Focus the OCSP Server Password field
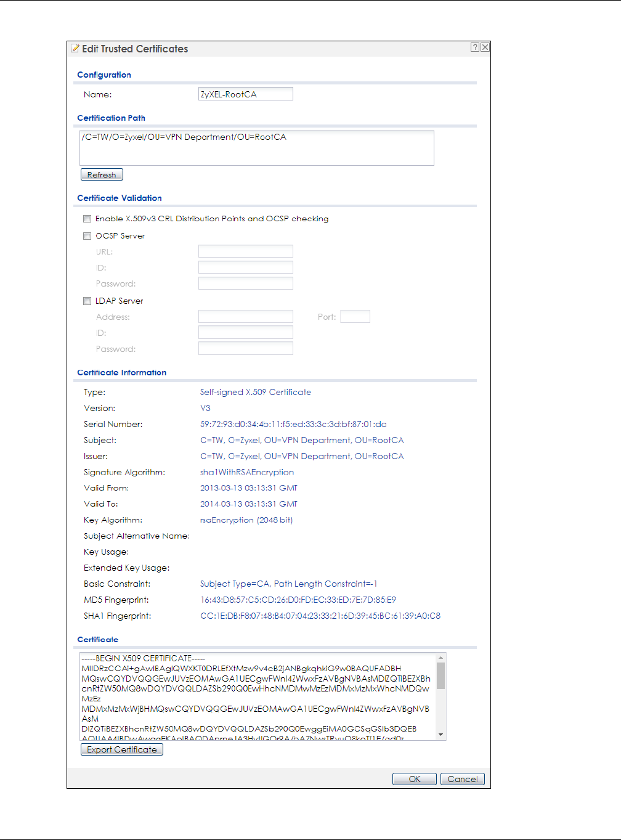The image size is (621, 840). (x=246, y=283)
